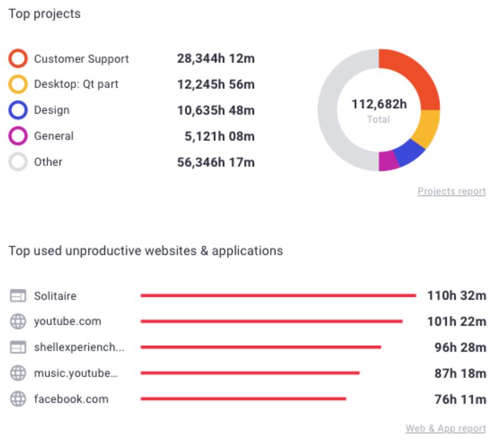Click the Top projects heading
The height and width of the screenshot is (448, 502).
coord(44,14)
